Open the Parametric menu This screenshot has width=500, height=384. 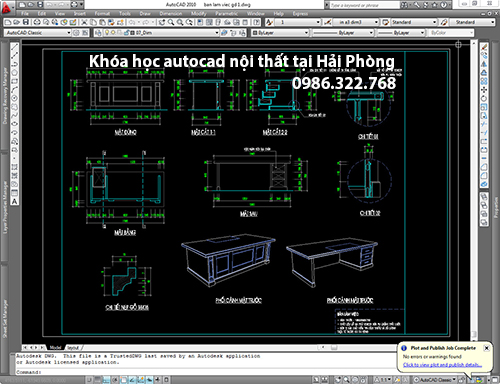tap(226, 14)
